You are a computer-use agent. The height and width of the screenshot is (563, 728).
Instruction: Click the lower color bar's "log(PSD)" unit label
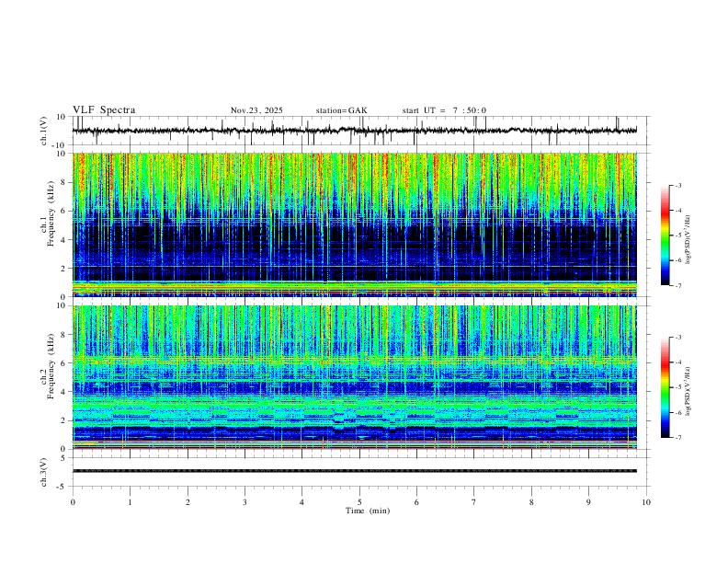coord(688,391)
